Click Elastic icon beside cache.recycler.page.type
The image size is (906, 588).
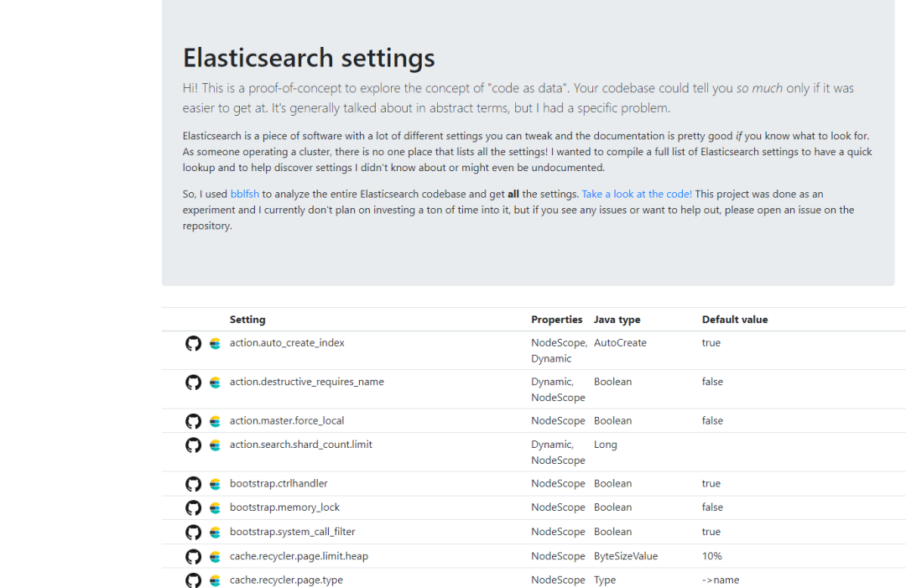[x=215, y=580]
